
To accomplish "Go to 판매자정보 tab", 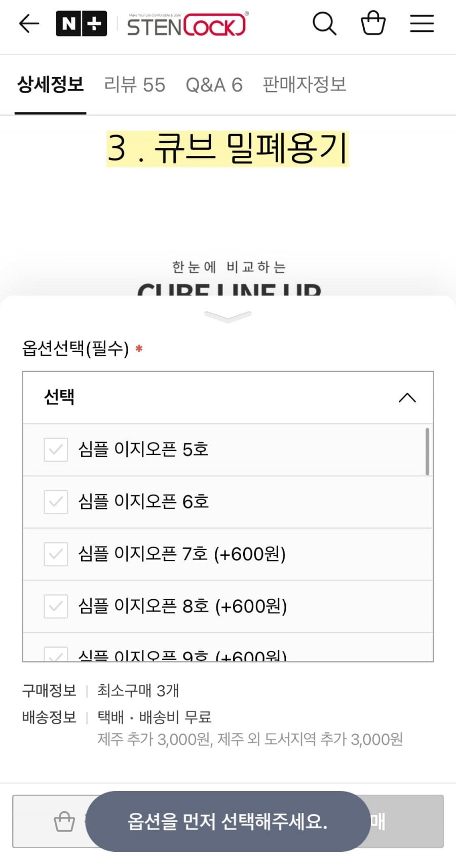I will 304,85.
